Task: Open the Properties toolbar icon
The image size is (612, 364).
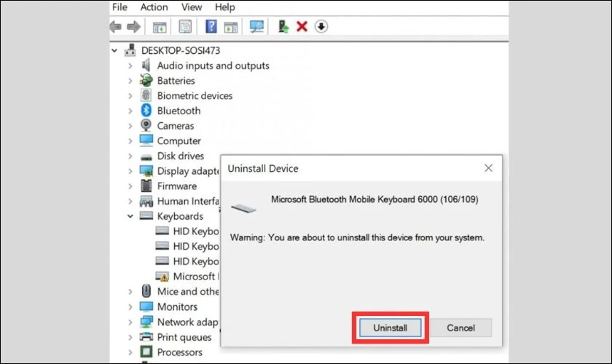Action: pos(185,26)
